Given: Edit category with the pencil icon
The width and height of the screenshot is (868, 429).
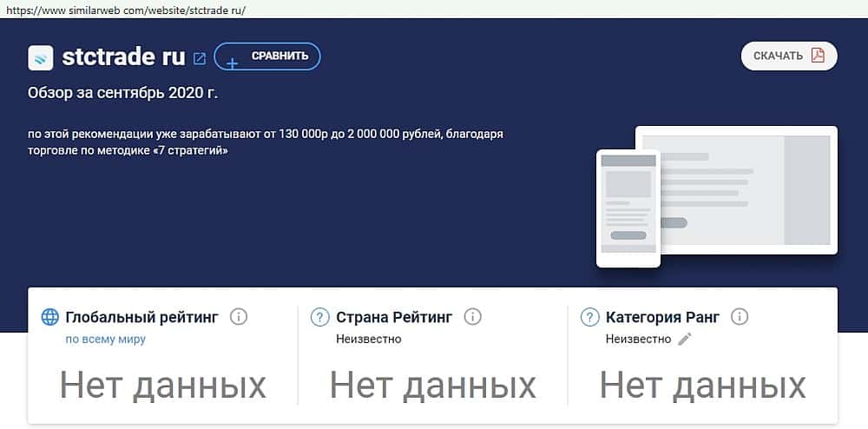Looking at the screenshot, I should coord(685,339).
